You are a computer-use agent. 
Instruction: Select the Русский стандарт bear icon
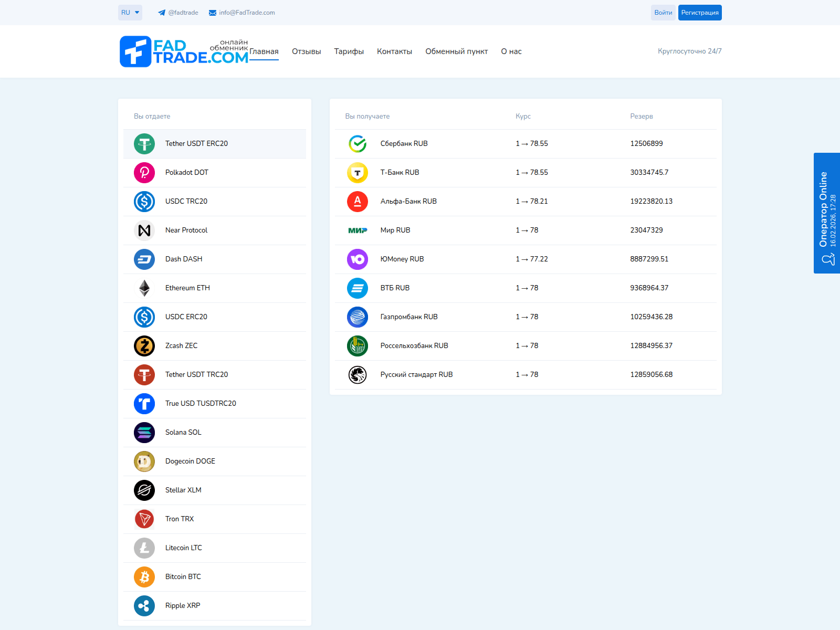pos(358,375)
